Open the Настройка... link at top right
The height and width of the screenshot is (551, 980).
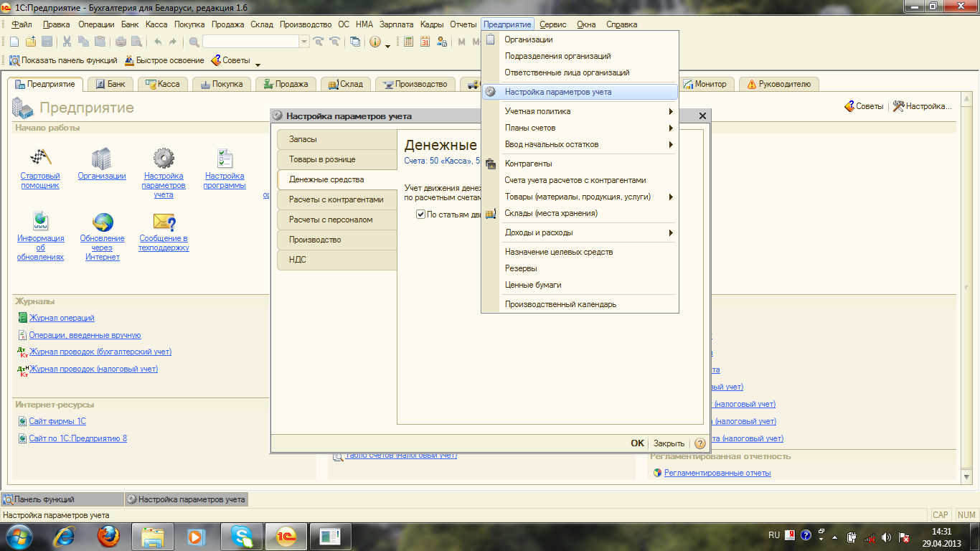click(922, 106)
